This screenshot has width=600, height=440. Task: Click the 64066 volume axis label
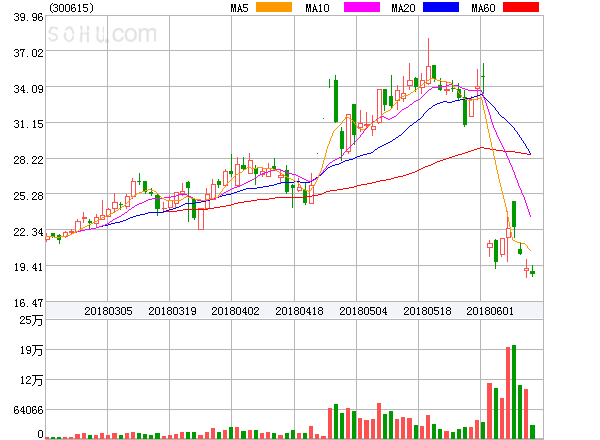tap(28, 410)
